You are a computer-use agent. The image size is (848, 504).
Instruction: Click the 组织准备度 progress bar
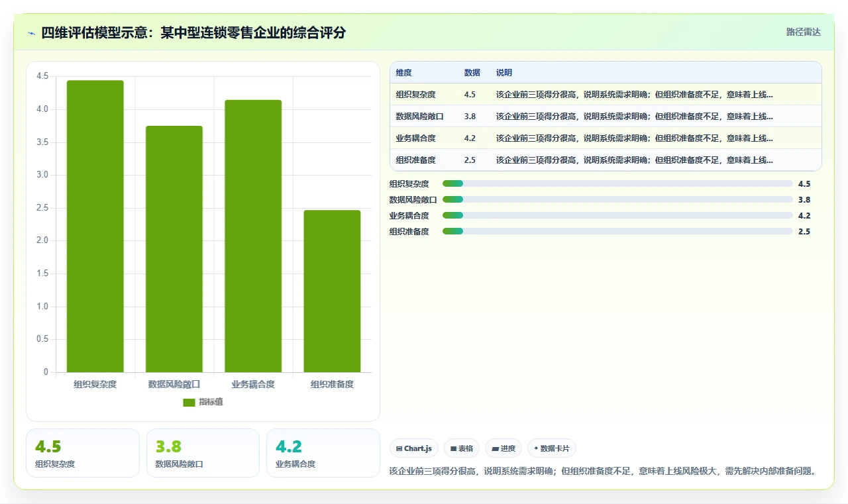point(617,231)
